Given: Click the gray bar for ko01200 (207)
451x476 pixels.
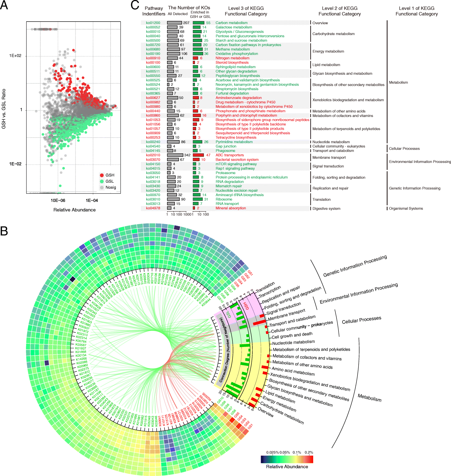Looking at the screenshot, I should 174,23.
